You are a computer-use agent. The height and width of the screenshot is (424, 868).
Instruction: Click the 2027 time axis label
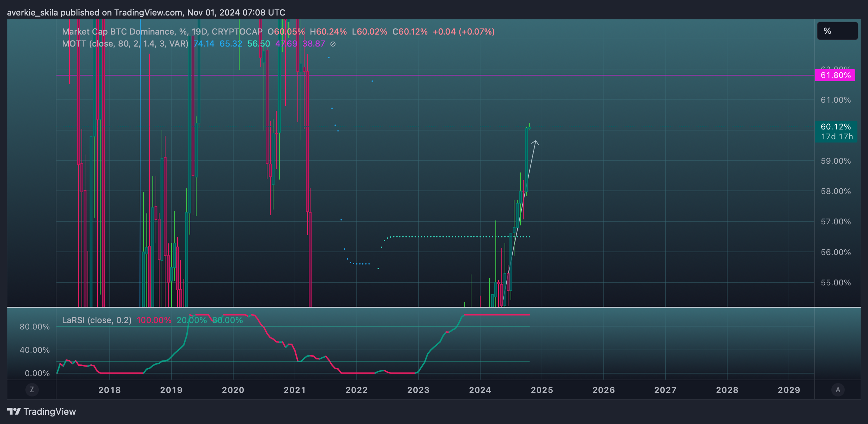[665, 390]
